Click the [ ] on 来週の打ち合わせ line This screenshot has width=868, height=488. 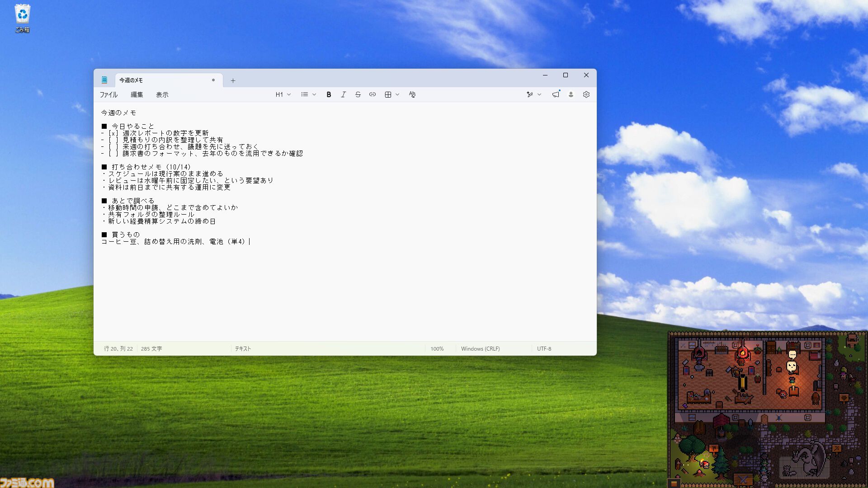(x=113, y=146)
